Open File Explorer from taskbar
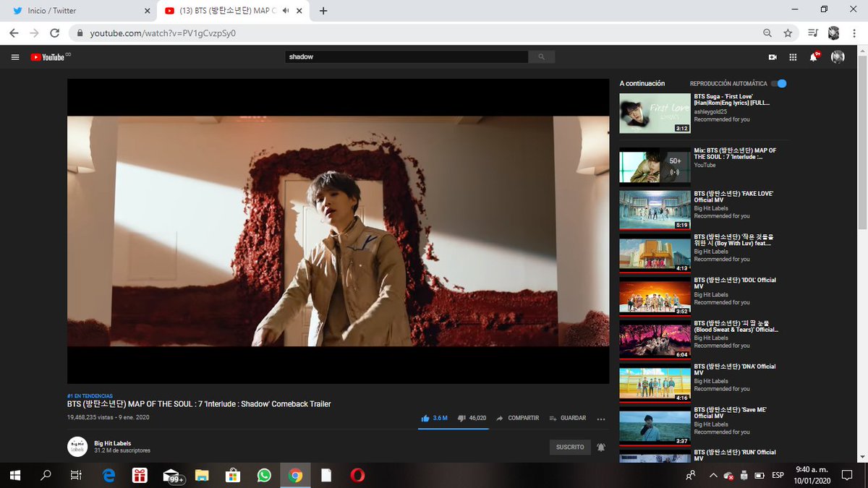The image size is (868, 488). [201, 475]
